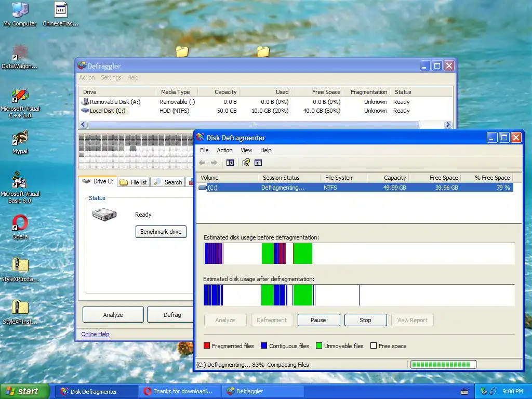Click Benchmark drive button
This screenshot has width=532, height=399.
(x=161, y=232)
